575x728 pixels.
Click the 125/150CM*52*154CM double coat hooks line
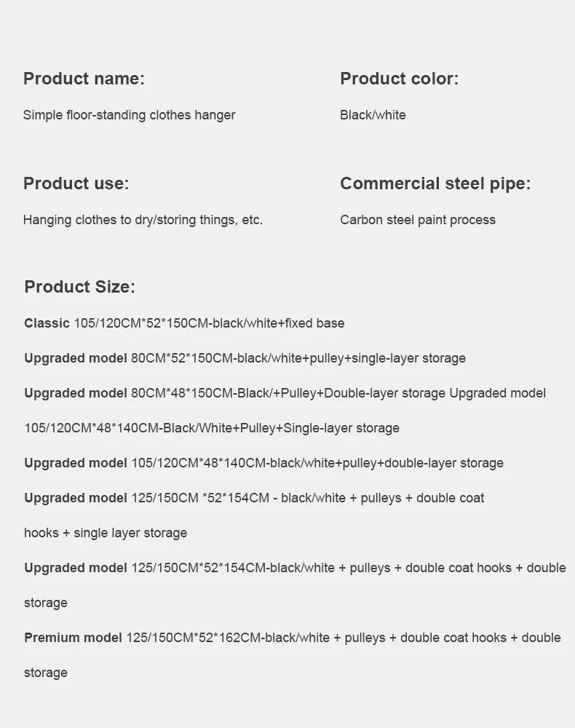click(295, 568)
